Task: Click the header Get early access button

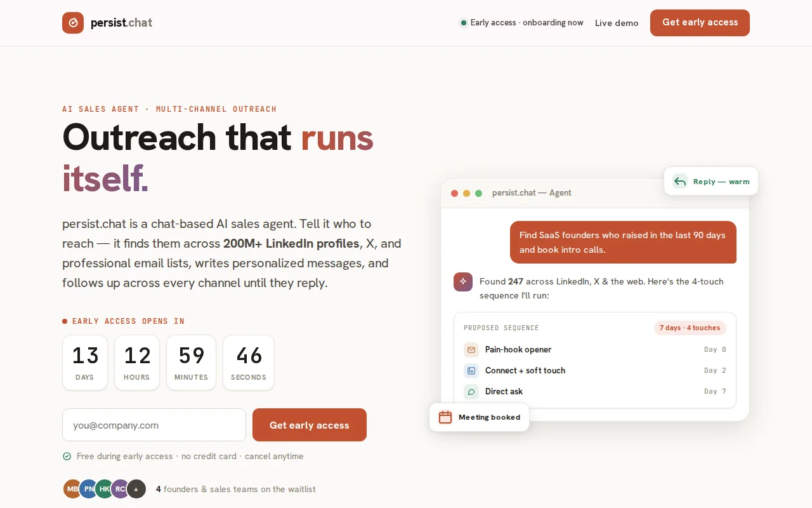Action: point(700,23)
